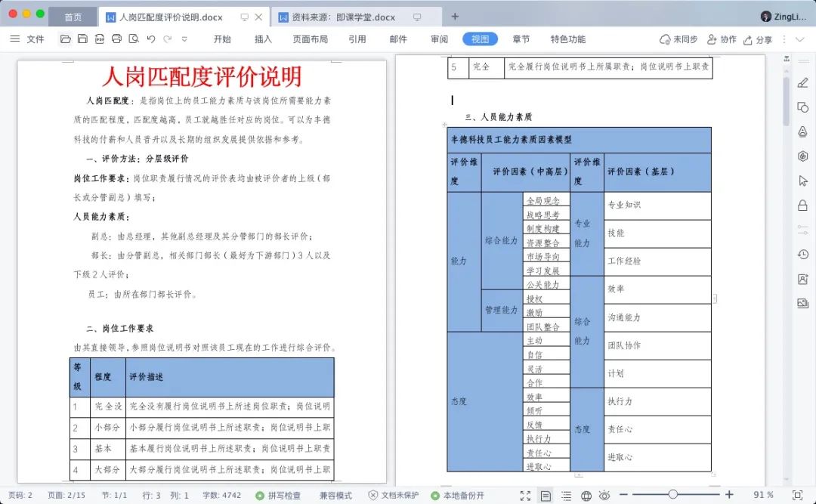Click the 协作 collaboration button
The width and height of the screenshot is (816, 504).
coord(722,39)
